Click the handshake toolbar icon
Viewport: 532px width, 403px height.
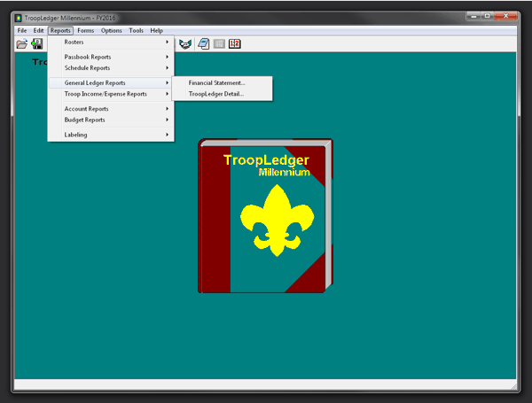coord(185,44)
